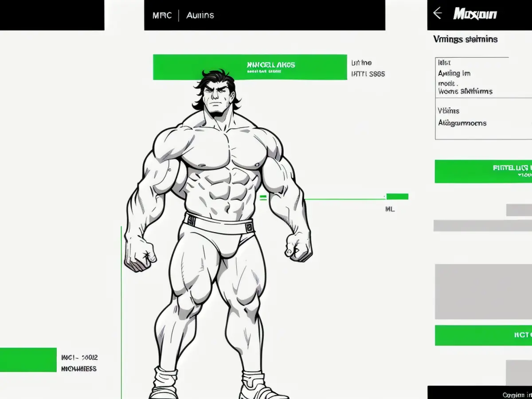Image resolution: width=532 pixels, height=399 pixels.
Task: Switch to the MRC tab
Action: pos(162,16)
